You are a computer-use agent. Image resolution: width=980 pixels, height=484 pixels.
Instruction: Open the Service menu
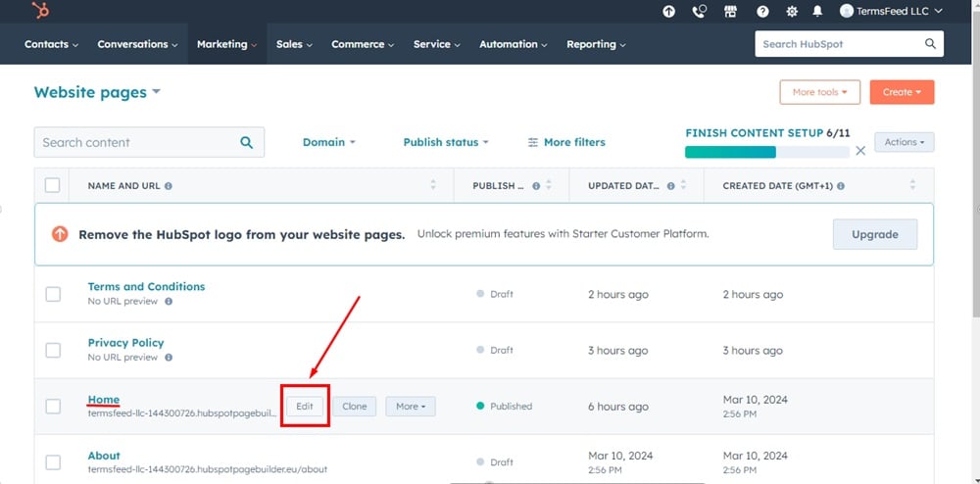pyautogui.click(x=437, y=44)
